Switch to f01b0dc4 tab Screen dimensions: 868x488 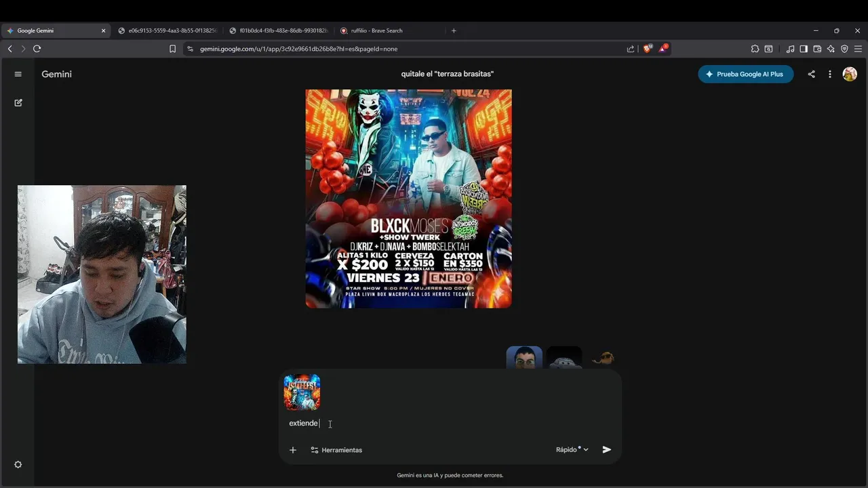click(x=279, y=30)
